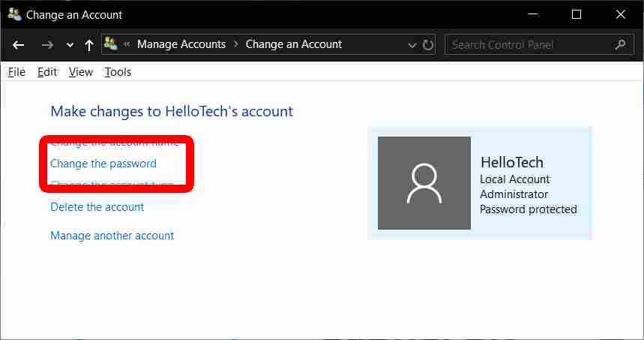Screen dimensions: 644x340
Task: Expand the breadcrumb chevron after Manage Accounts
Action: pyautogui.click(x=235, y=44)
